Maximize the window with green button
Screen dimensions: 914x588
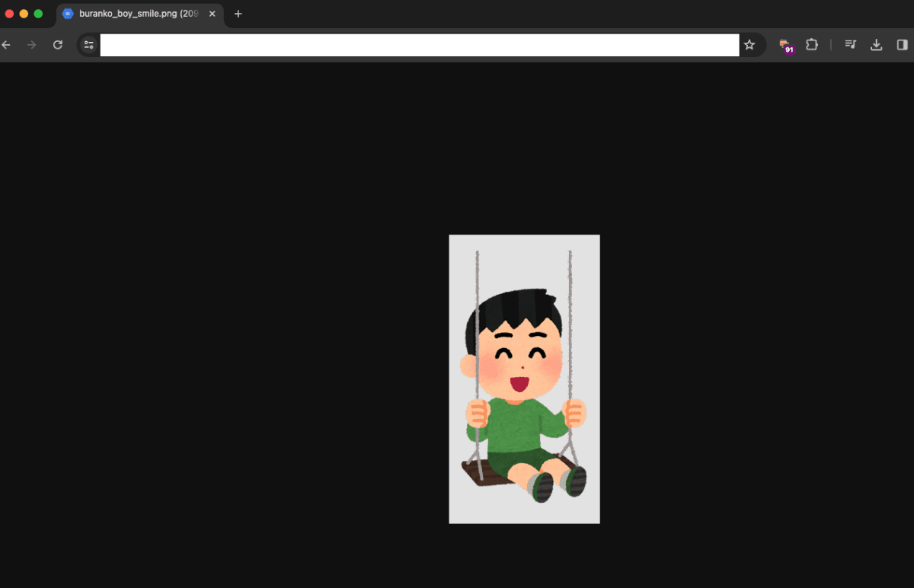38,14
